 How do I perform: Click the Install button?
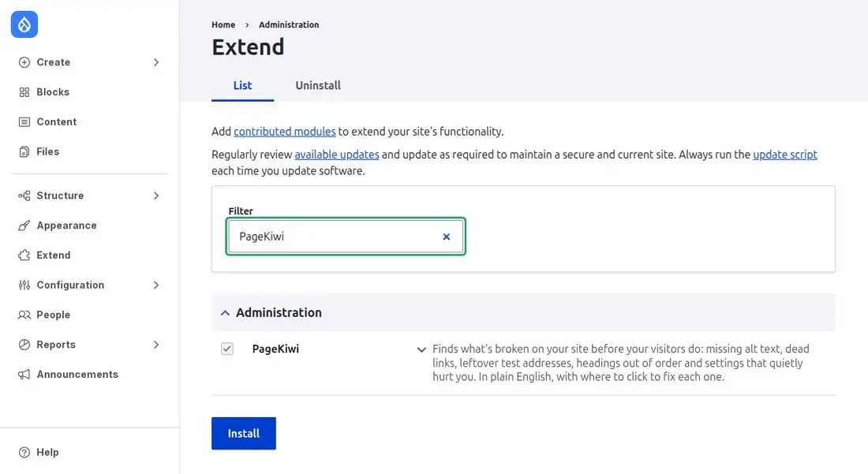pos(244,434)
